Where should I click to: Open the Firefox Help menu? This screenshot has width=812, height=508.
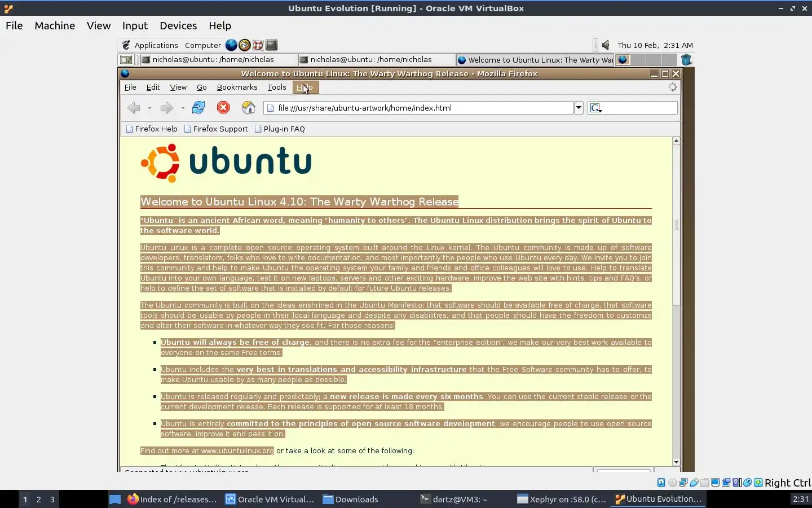coord(306,87)
